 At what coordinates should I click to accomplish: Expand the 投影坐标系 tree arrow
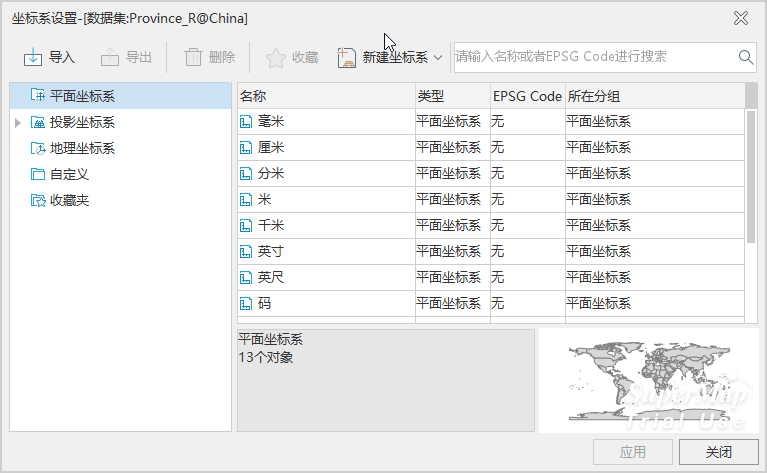coord(18,123)
